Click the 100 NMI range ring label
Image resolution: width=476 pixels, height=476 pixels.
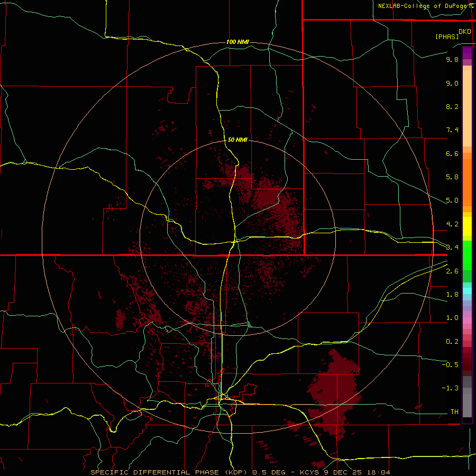pyautogui.click(x=237, y=42)
